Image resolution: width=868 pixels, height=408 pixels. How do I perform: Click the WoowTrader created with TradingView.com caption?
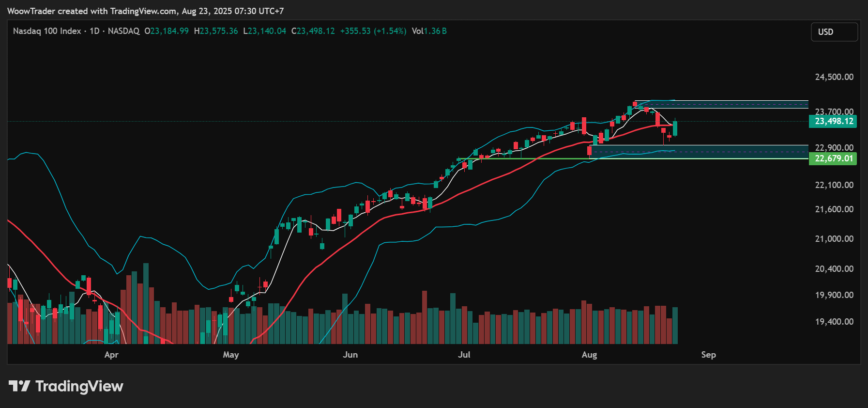(145, 11)
